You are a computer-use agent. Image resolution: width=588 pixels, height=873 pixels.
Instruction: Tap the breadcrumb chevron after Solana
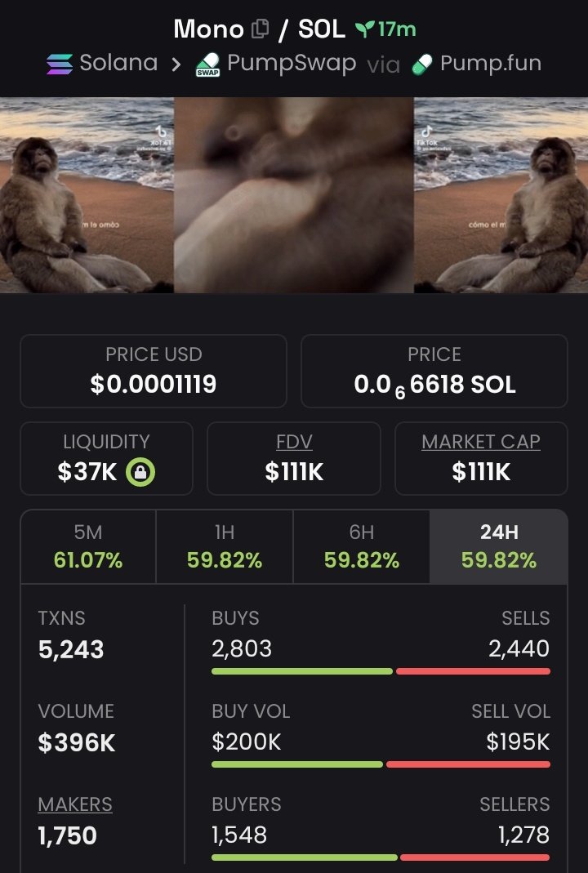coord(176,65)
